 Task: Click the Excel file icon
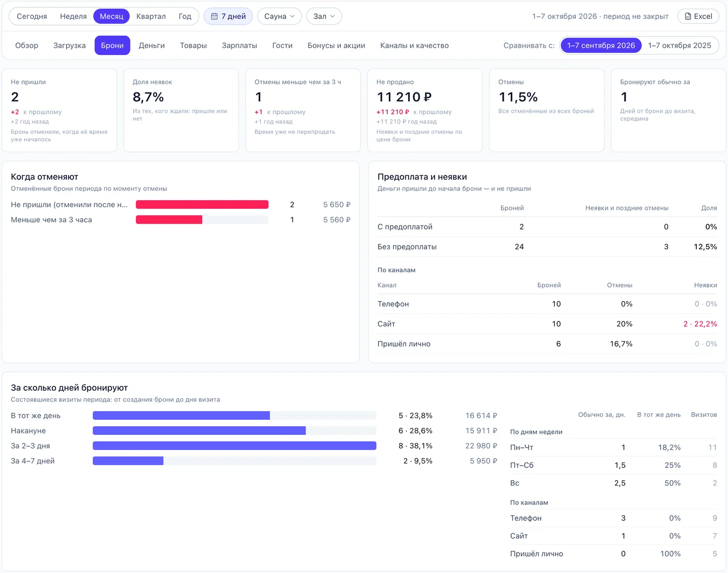688,16
